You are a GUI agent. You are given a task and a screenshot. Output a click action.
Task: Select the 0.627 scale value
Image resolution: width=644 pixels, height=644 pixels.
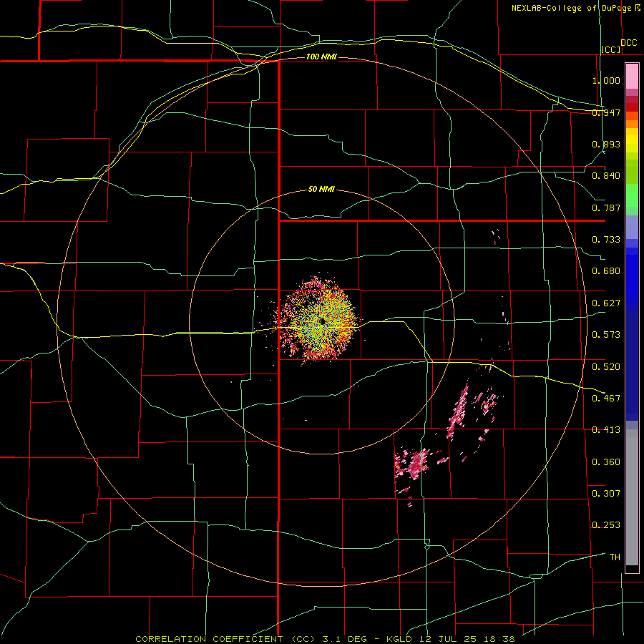click(x=606, y=303)
